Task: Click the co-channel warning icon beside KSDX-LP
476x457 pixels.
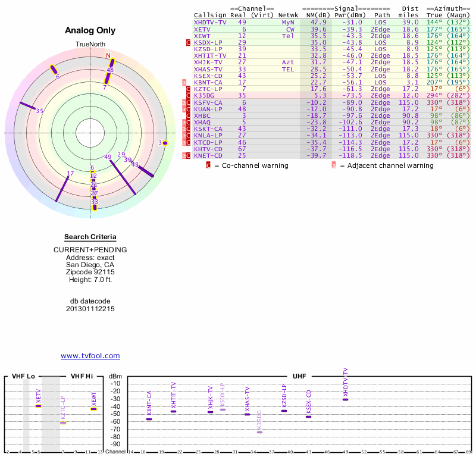Action: click(x=189, y=43)
